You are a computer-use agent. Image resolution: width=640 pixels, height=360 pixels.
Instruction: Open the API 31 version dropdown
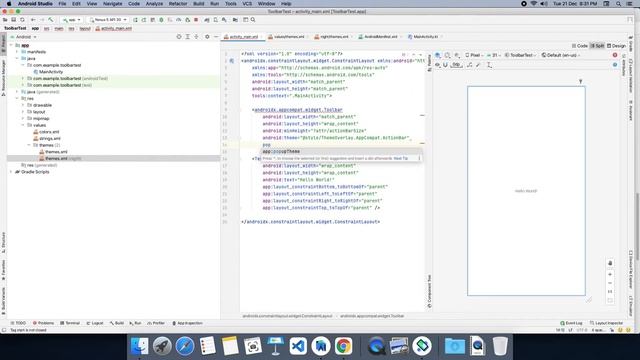(x=494, y=55)
